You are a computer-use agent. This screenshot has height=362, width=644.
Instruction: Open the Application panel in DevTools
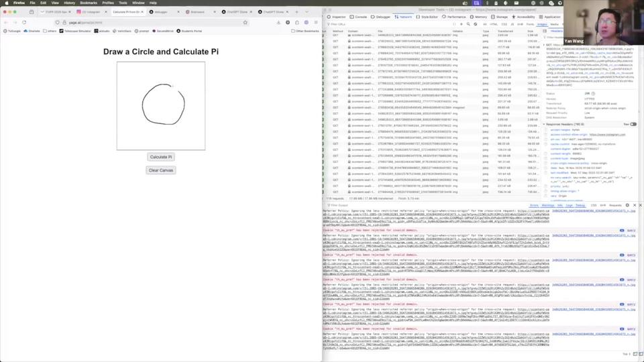550,17
